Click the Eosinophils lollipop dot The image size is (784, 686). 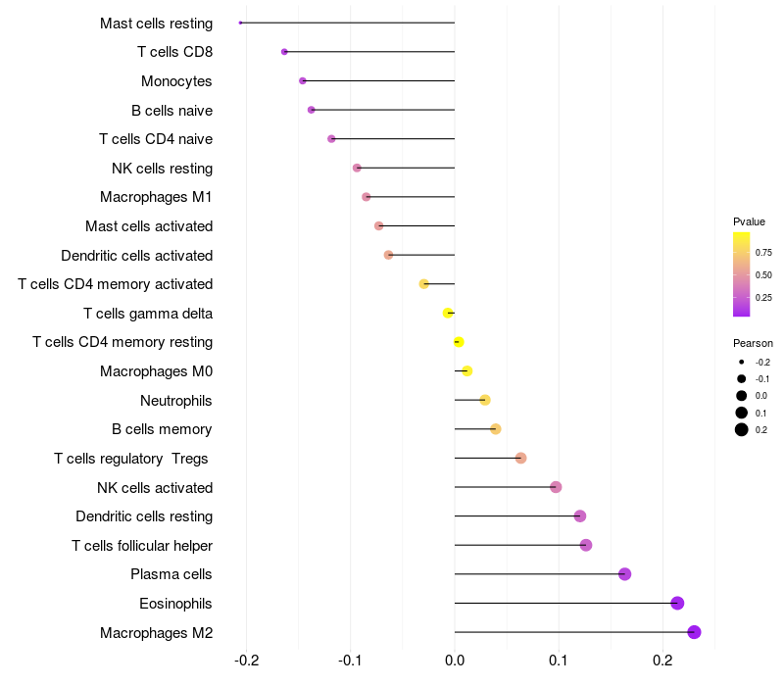[x=677, y=603]
